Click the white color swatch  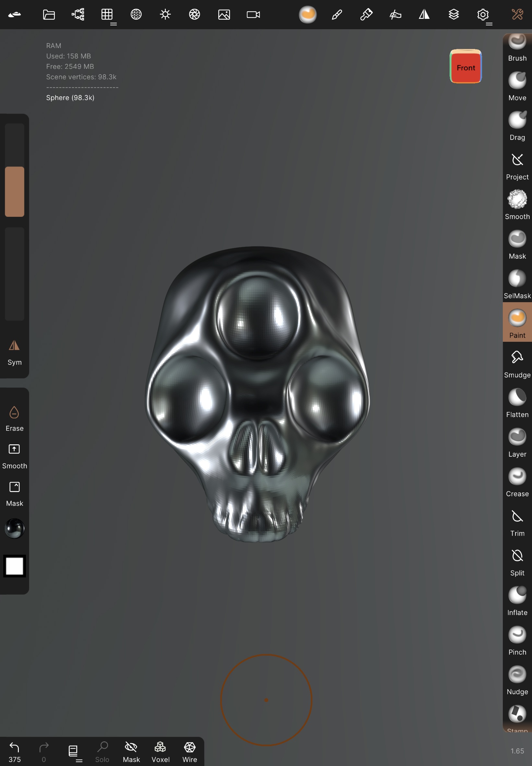coord(14,566)
